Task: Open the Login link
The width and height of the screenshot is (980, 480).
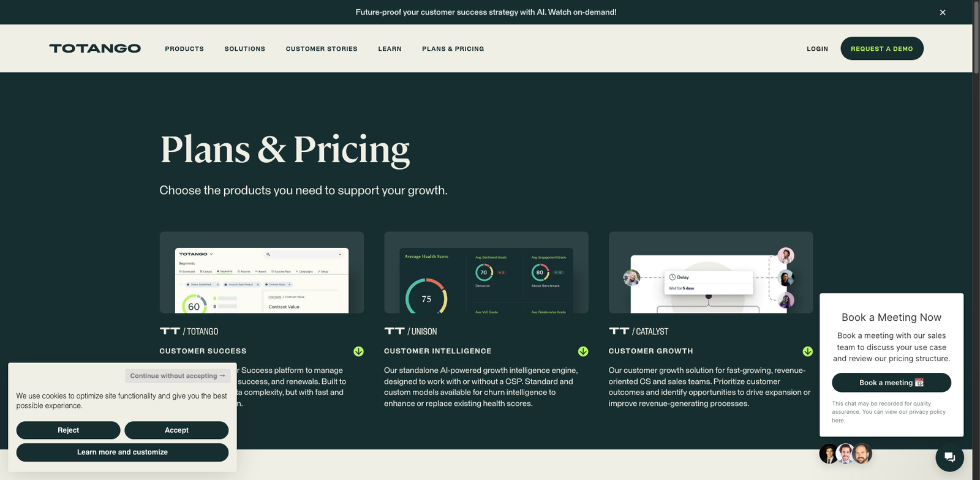Action: coord(817,49)
